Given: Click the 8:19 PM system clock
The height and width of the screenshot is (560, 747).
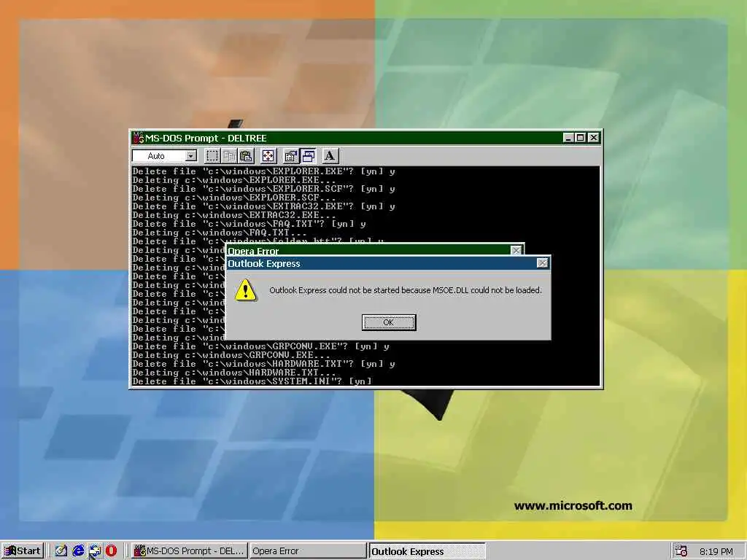Looking at the screenshot, I should 716,551.
